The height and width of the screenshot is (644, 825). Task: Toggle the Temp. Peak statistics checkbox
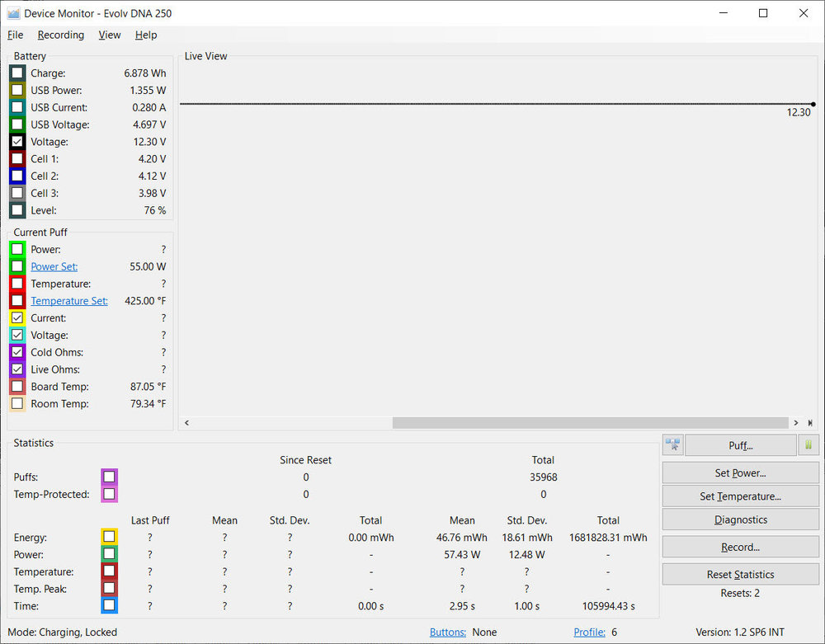(110, 588)
